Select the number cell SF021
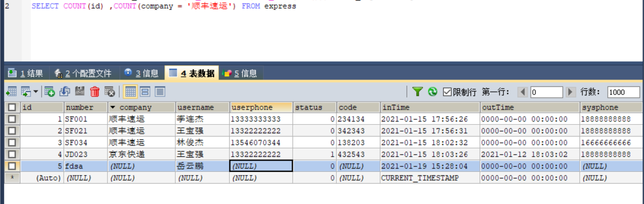644x204 pixels. pos(86,131)
